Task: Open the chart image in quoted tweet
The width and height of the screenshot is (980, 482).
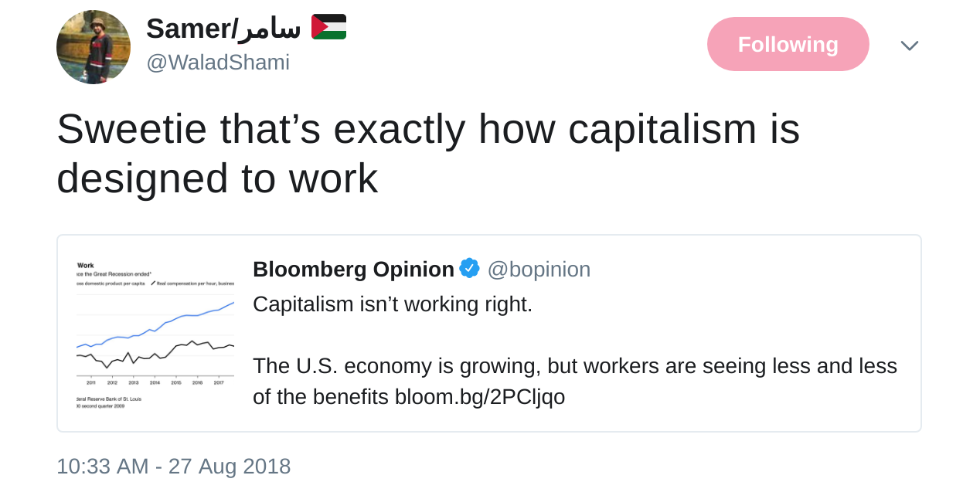Action: (x=155, y=334)
